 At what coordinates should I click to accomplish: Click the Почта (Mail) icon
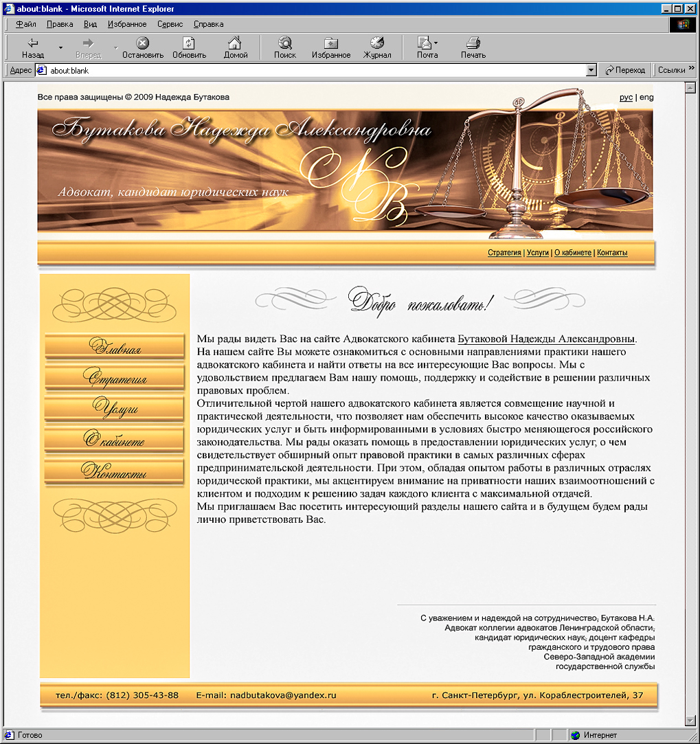click(424, 43)
